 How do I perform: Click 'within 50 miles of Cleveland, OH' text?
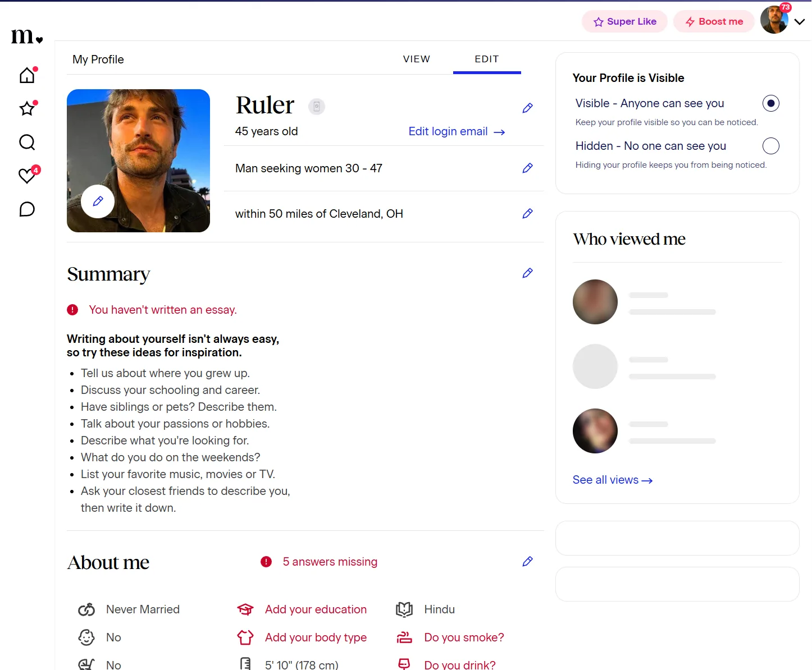319,214
